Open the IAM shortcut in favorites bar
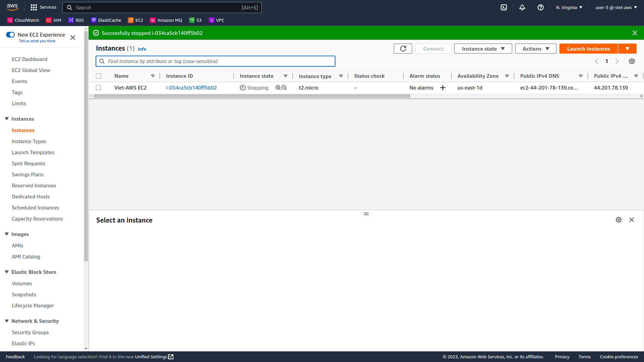The width and height of the screenshot is (644, 362). pos(54,20)
